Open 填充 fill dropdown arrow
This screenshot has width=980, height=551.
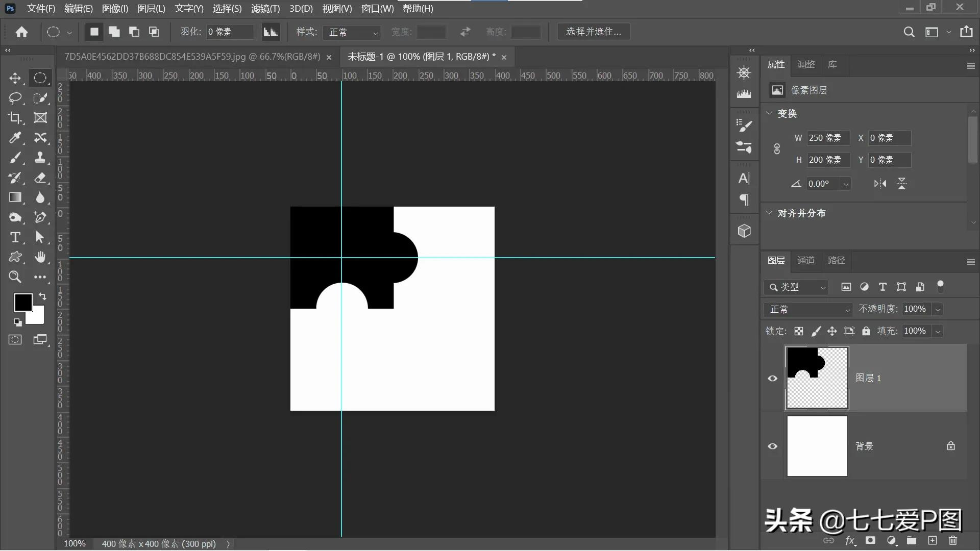click(938, 331)
